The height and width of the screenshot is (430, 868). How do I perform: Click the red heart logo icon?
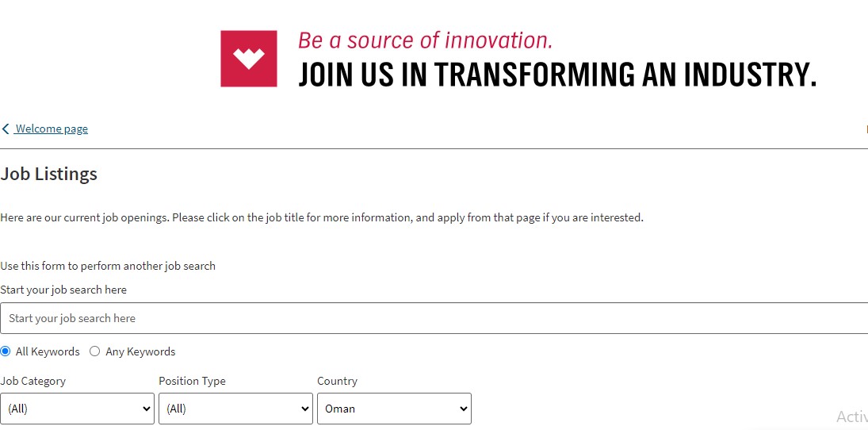pyautogui.click(x=249, y=59)
